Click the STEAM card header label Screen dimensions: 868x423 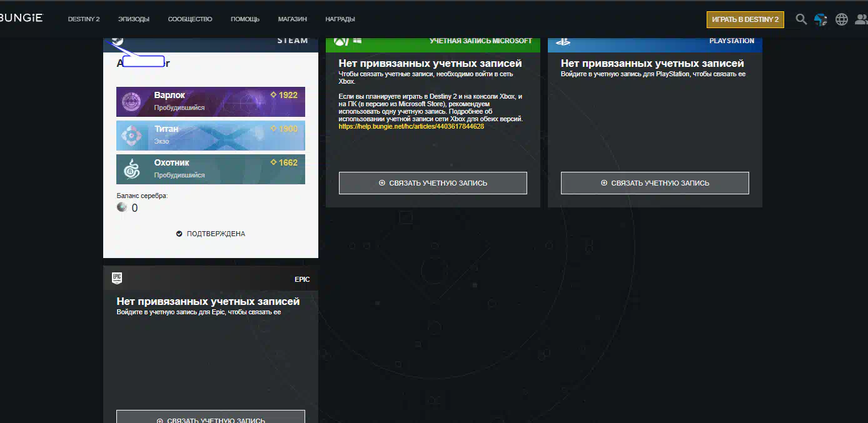click(x=293, y=41)
